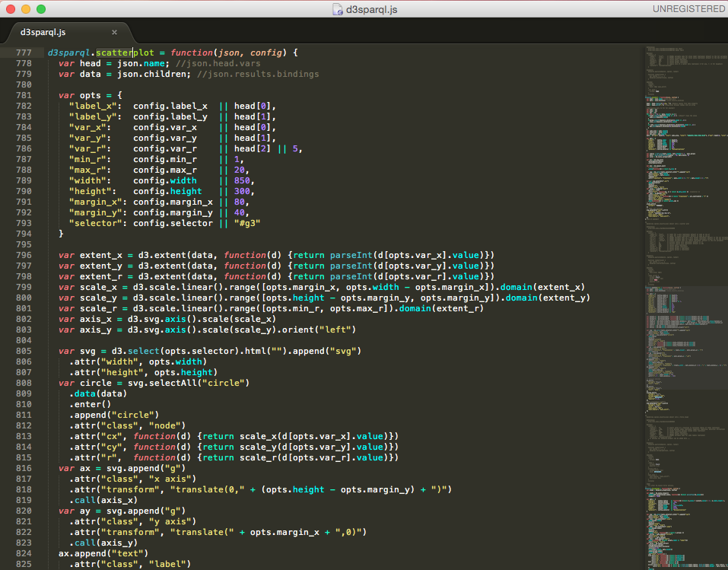This screenshot has width=728, height=570.
Task: Click ax.append("text") on line 824
Action: pos(103,554)
